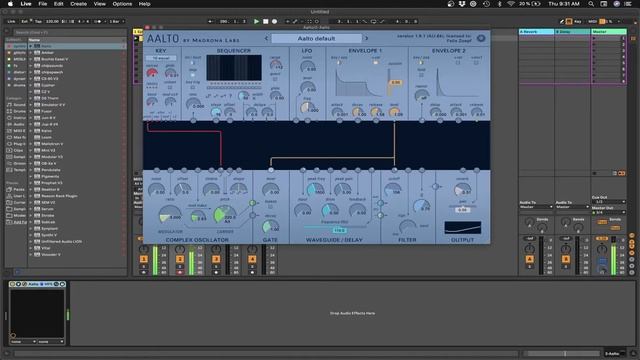
Task: Click the Key voices red dial
Action: [x=152, y=73]
